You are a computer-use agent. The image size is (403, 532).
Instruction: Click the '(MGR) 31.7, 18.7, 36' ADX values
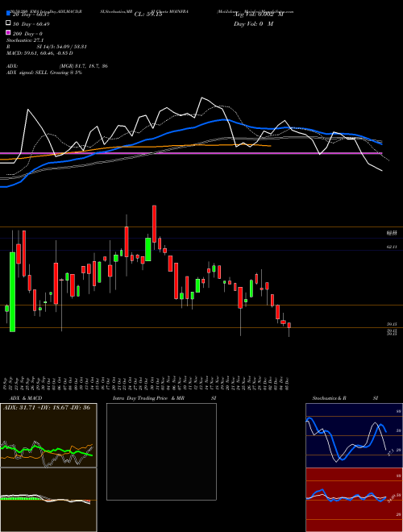coord(84,66)
